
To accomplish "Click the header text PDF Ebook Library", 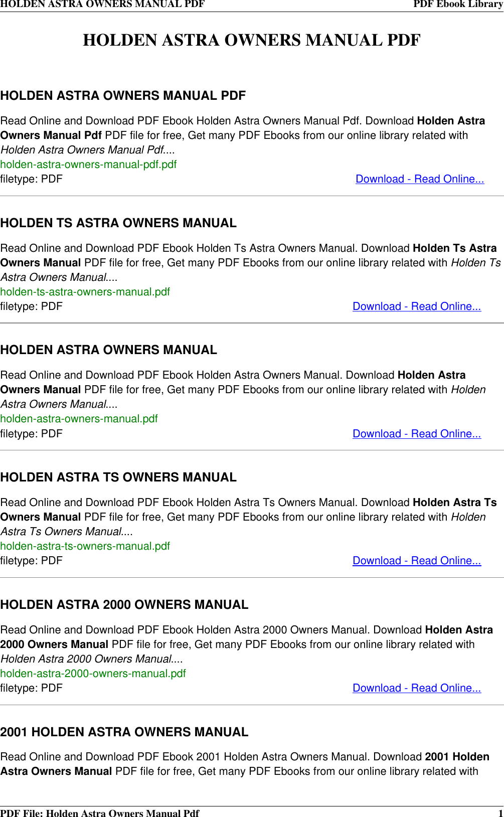I will [458, 5].
